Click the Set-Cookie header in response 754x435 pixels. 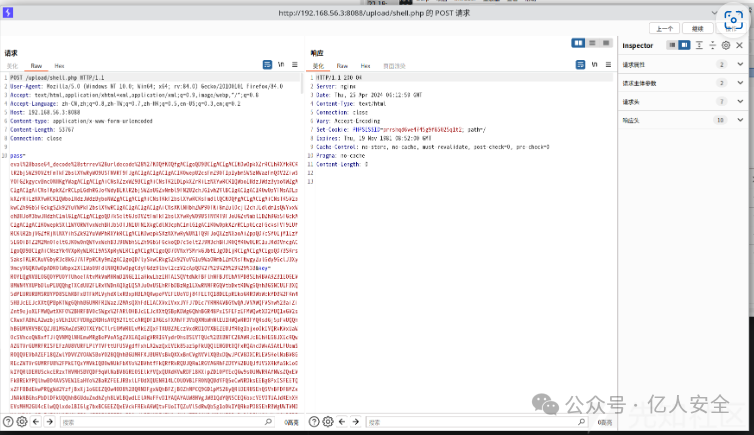pos(401,129)
